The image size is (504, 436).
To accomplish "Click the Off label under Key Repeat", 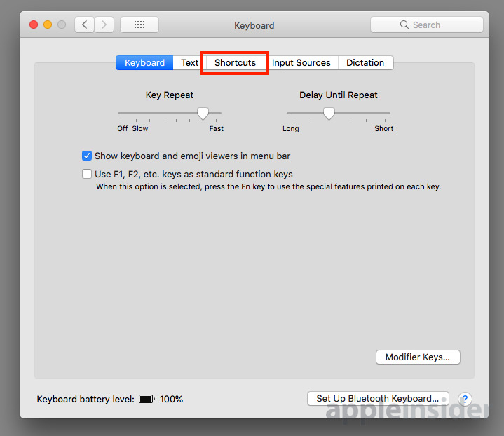I will (x=122, y=128).
